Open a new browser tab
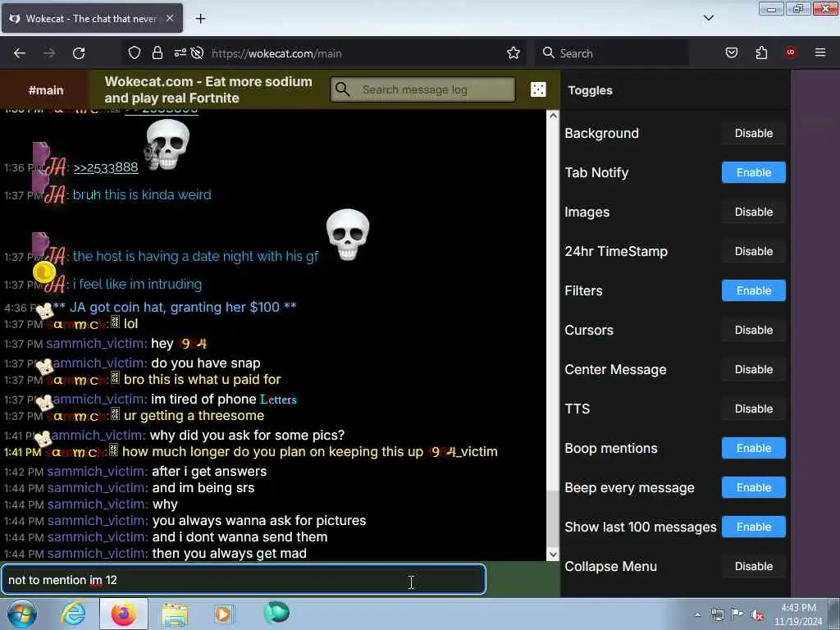840x630 pixels. pyautogui.click(x=200, y=19)
